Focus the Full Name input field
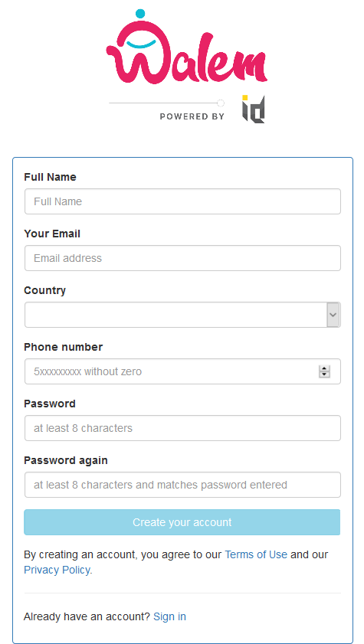This screenshot has height=644, width=364. [x=182, y=201]
